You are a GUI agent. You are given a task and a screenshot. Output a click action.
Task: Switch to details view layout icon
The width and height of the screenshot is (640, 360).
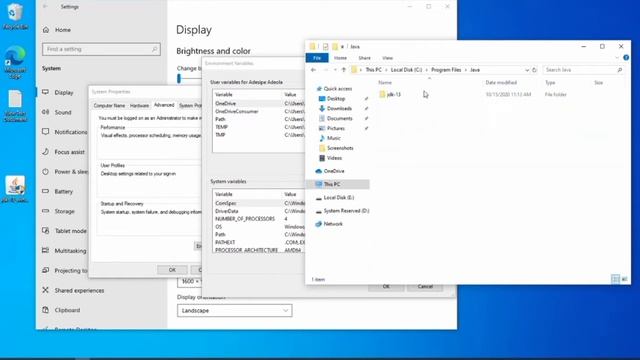(x=615, y=279)
